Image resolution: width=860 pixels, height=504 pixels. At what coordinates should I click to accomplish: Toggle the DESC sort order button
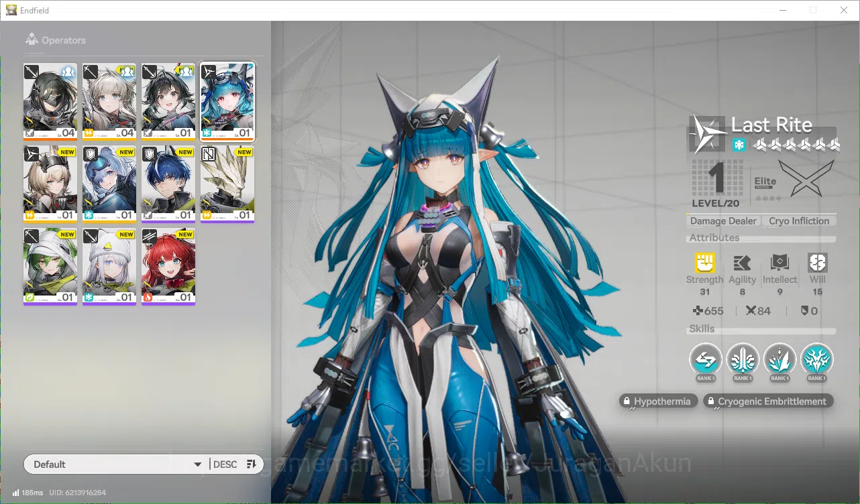point(235,464)
